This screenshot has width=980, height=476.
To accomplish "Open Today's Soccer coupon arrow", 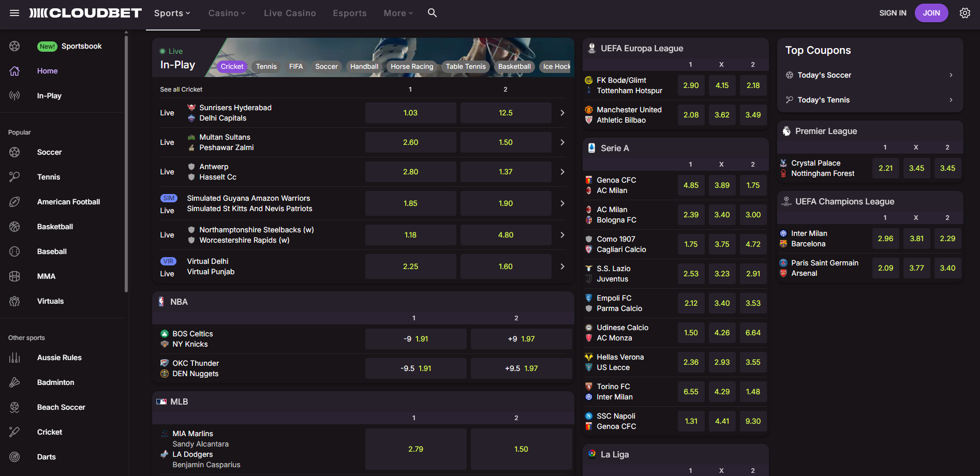I will [x=951, y=75].
